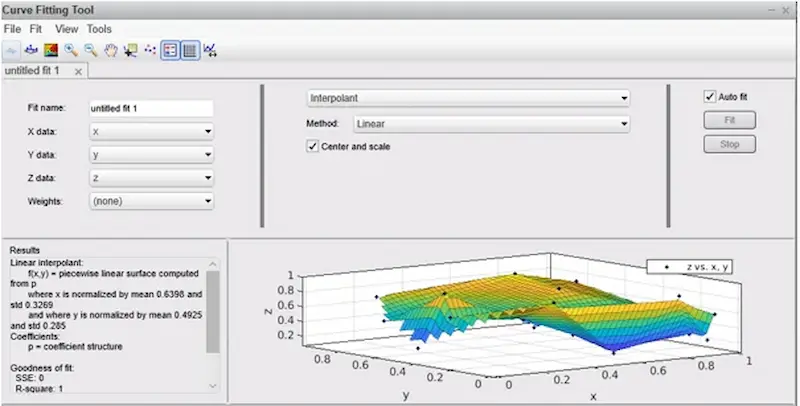The width and height of the screenshot is (800, 406).
Task: Click into the Fit name field
Action: pos(152,108)
